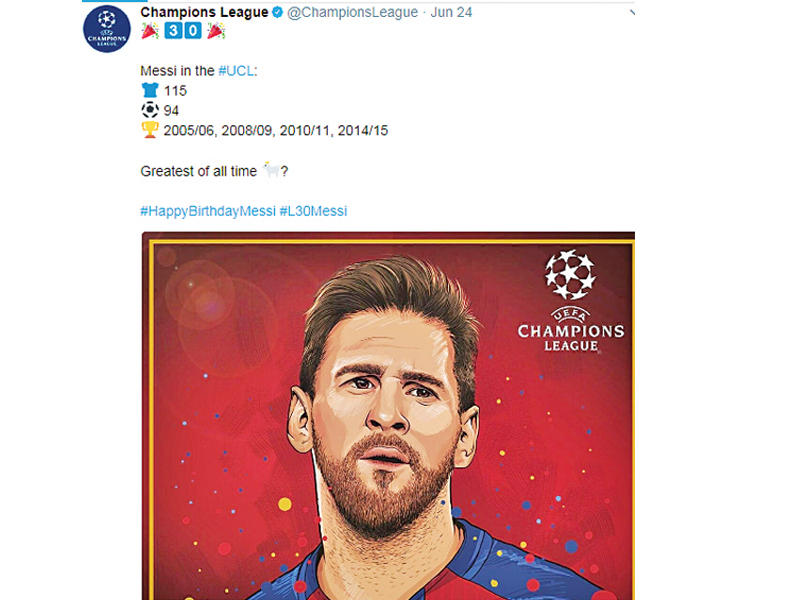Click the UEFA Champions League logo in image
The width and height of the screenshot is (800, 600).
pyautogui.click(x=570, y=300)
